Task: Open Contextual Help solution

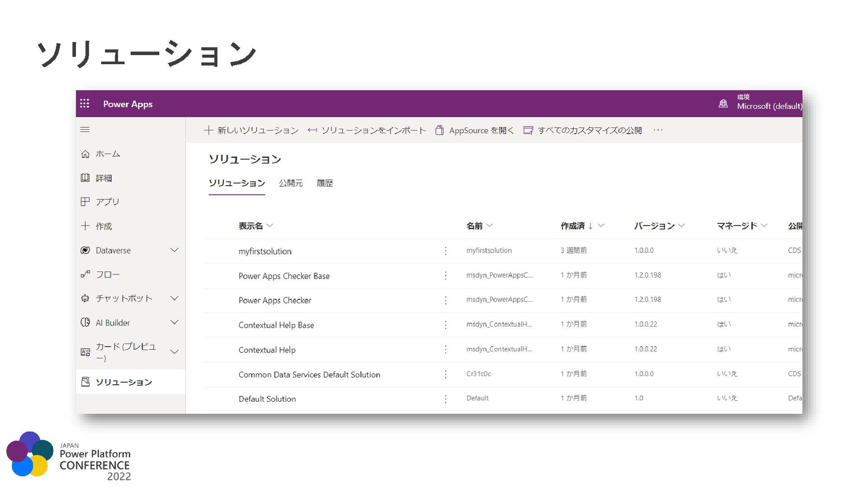Action: pyautogui.click(x=267, y=350)
